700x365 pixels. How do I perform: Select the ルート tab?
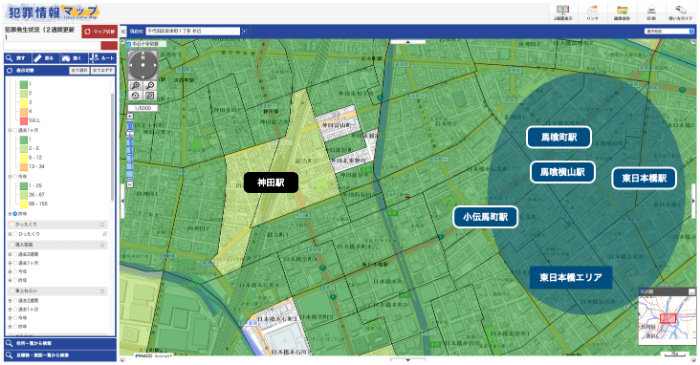103,58
